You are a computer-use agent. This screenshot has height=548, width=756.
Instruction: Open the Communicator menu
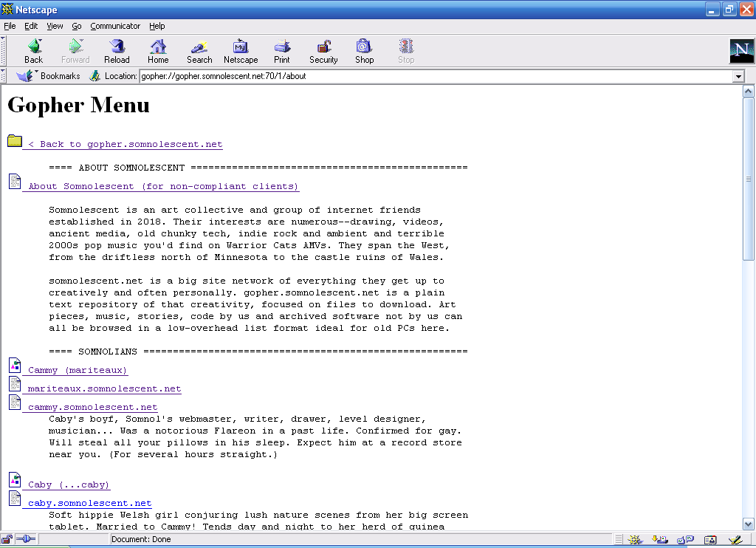(x=115, y=26)
